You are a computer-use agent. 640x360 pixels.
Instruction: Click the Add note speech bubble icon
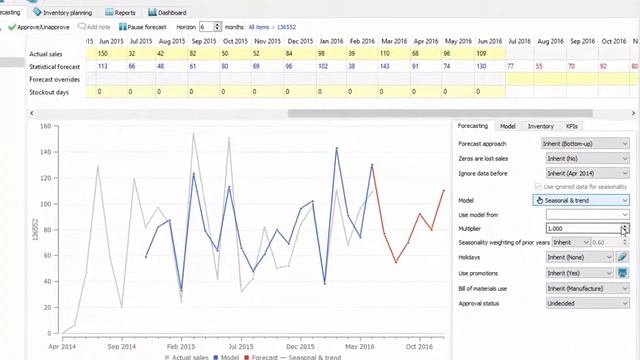pyautogui.click(x=82, y=27)
